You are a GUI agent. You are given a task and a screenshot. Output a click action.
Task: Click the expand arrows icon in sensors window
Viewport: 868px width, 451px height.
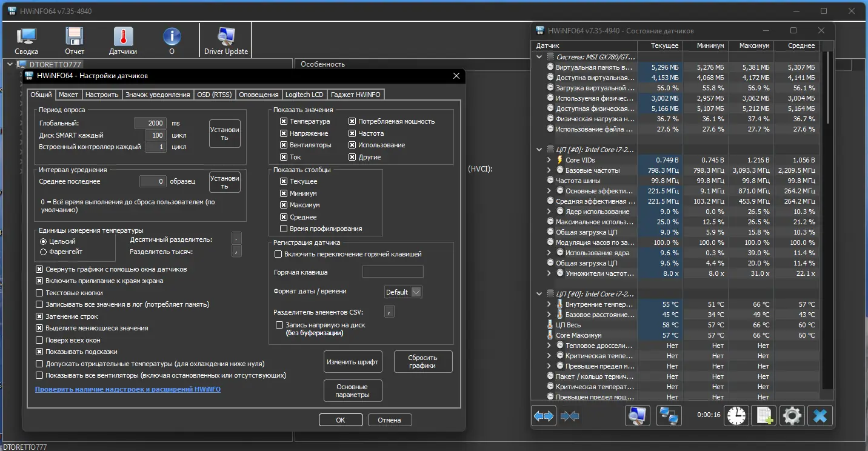pyautogui.click(x=544, y=416)
